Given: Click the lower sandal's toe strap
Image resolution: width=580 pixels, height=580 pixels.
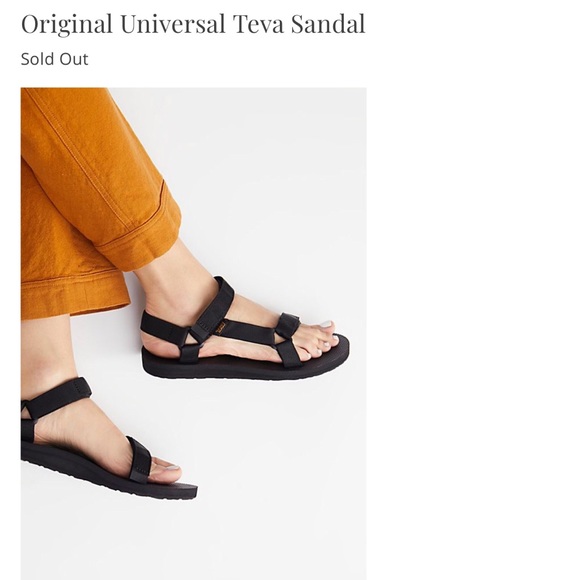Looking at the screenshot, I should pyautogui.click(x=139, y=459).
